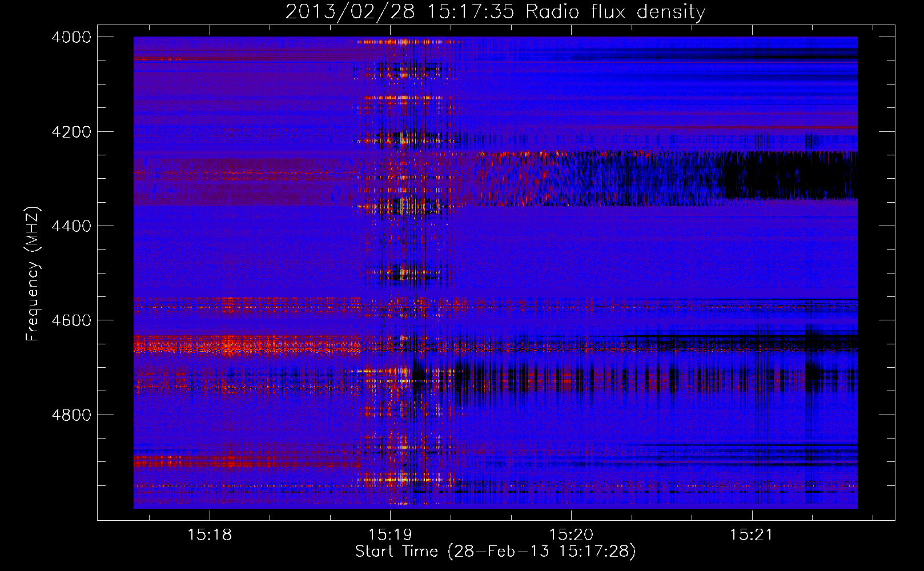This screenshot has height=571, width=924.
Task: Click the "Start Time (28-Feb-13 15:17:28)" label
Action: [x=495, y=552]
